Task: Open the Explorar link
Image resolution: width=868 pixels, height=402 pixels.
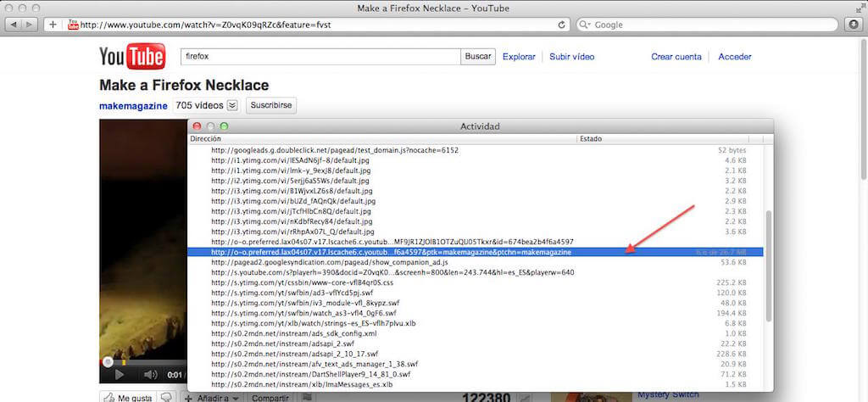Action: pos(519,57)
